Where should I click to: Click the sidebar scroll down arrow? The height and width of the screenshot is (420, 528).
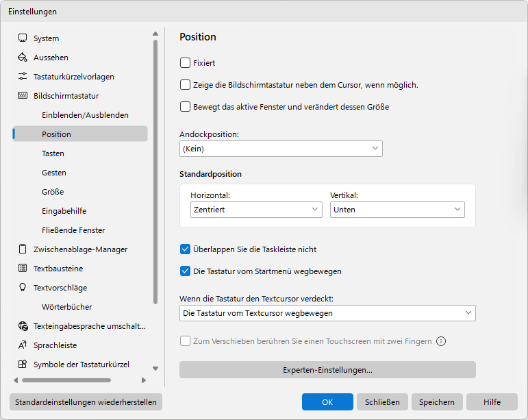[x=155, y=369]
